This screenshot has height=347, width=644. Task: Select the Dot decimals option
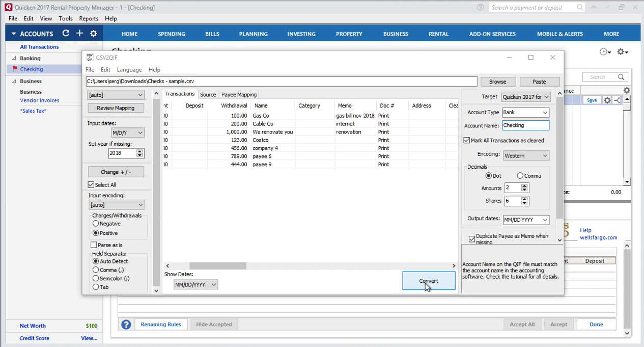pos(489,176)
